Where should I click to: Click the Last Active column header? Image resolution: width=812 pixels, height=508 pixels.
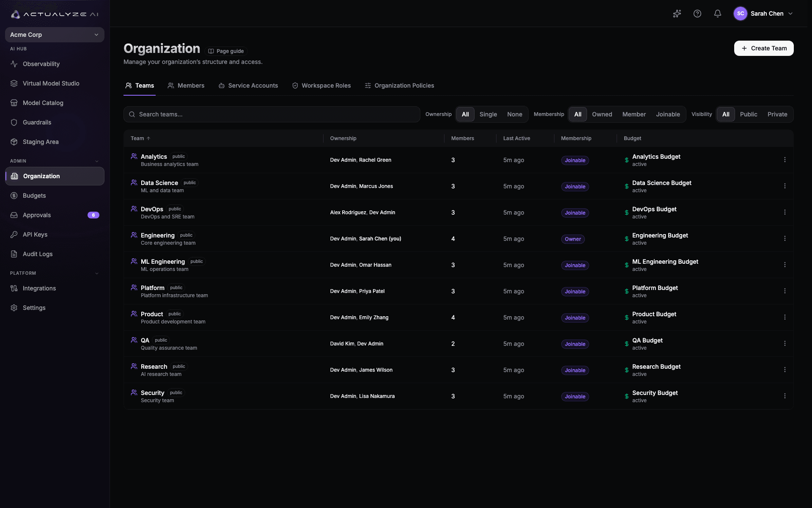coord(516,138)
